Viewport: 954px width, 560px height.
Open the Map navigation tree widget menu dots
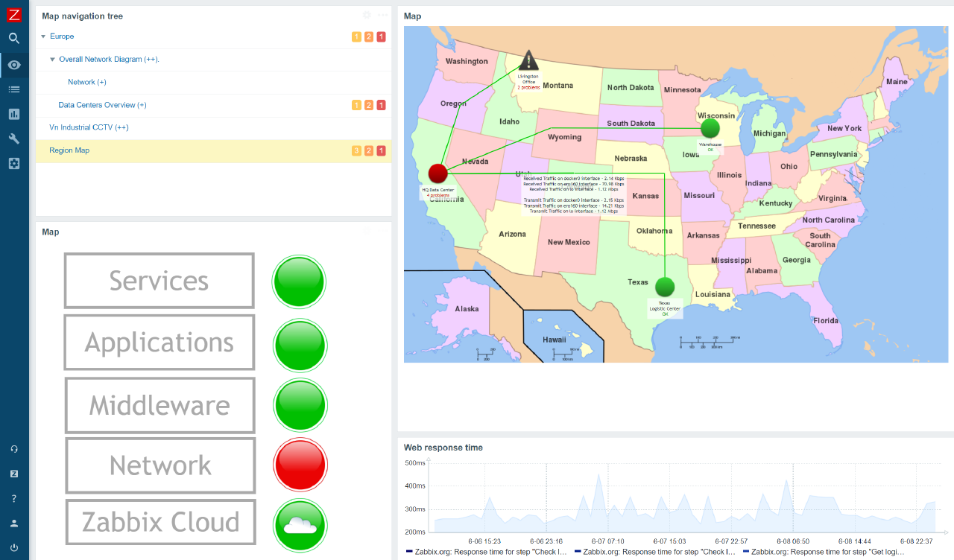382,15
